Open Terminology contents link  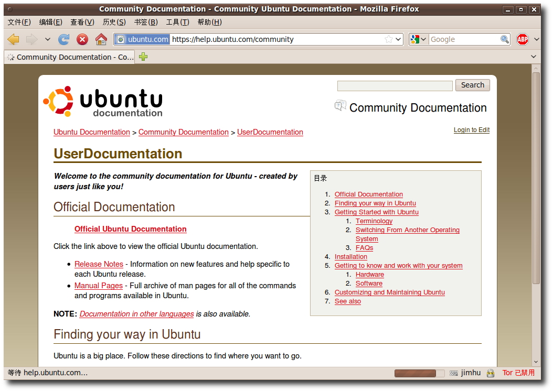coord(374,221)
